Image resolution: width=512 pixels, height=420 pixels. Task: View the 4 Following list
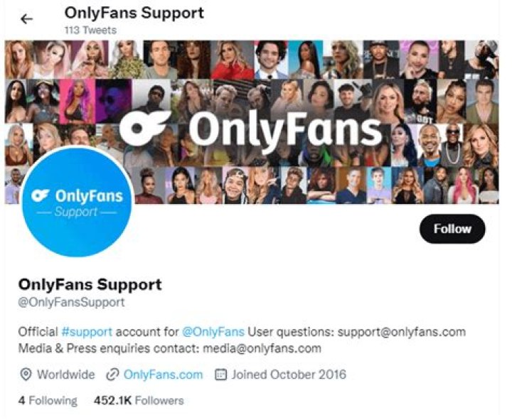(x=48, y=400)
